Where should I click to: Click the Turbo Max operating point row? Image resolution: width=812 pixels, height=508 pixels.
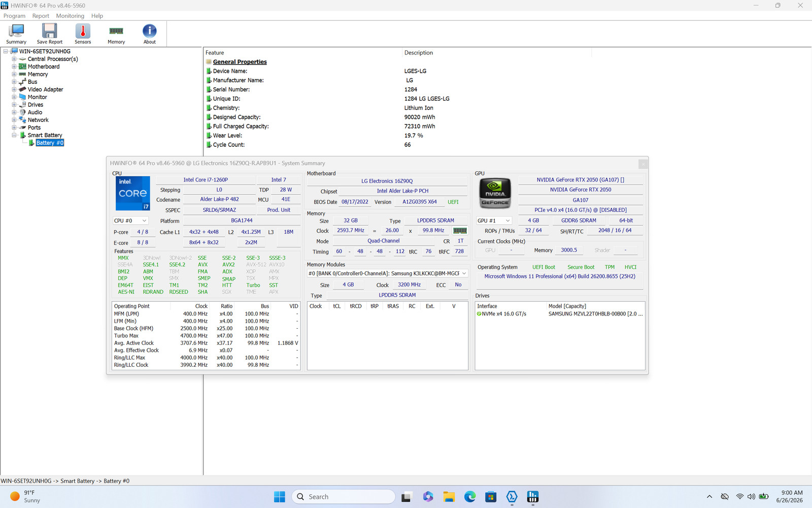coord(206,336)
